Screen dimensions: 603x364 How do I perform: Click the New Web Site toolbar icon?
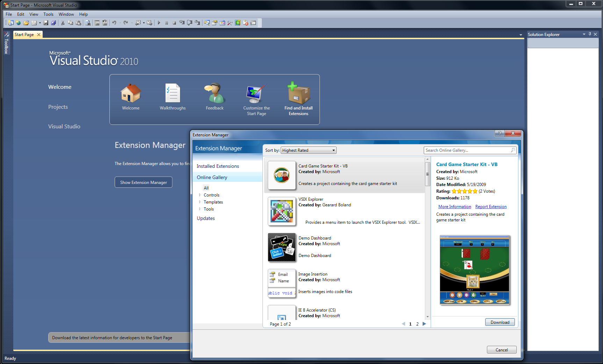tap(18, 23)
